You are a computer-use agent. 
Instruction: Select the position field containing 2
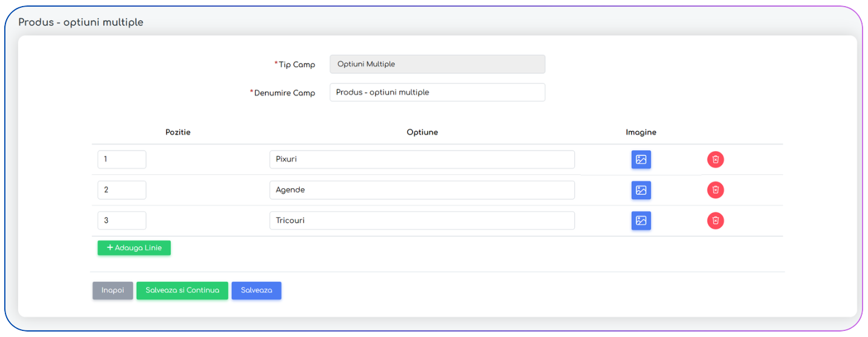pos(122,190)
